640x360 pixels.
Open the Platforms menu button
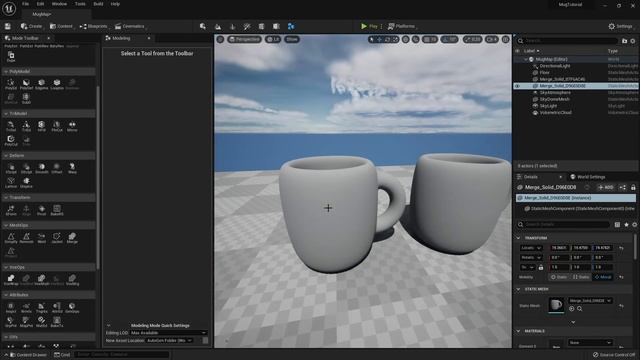click(402, 26)
